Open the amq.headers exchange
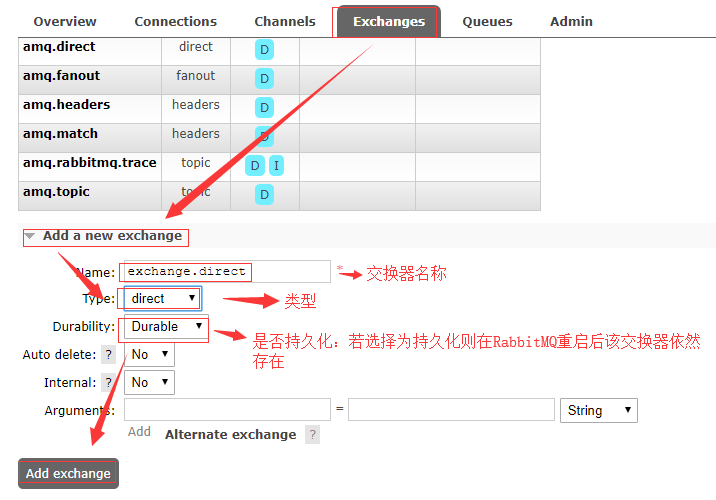Screen dimensions: 716x500 [67, 105]
